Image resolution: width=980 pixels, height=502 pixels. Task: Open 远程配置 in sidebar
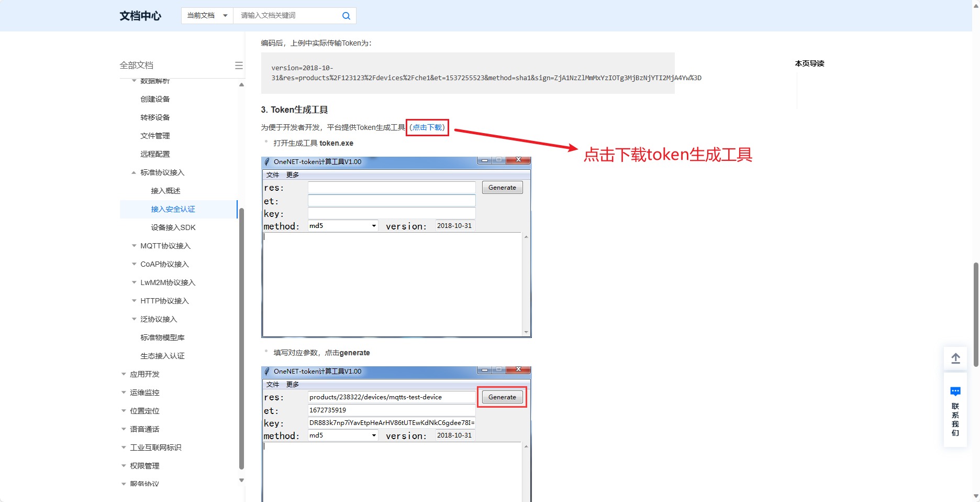[155, 154]
